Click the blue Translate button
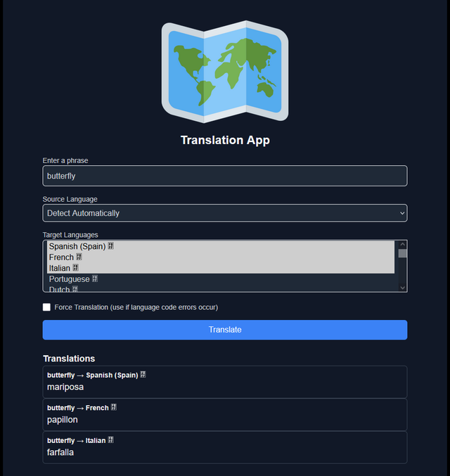This screenshot has height=476, width=450. pos(225,330)
